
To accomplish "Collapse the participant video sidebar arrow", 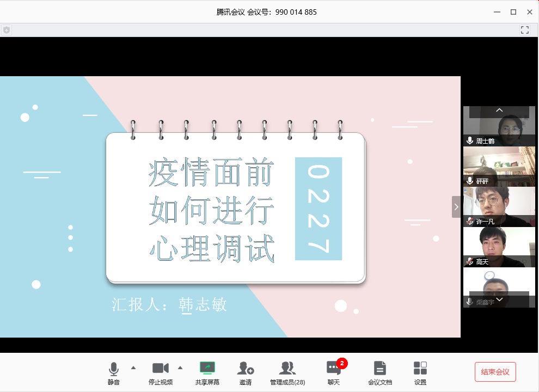I will [x=456, y=207].
